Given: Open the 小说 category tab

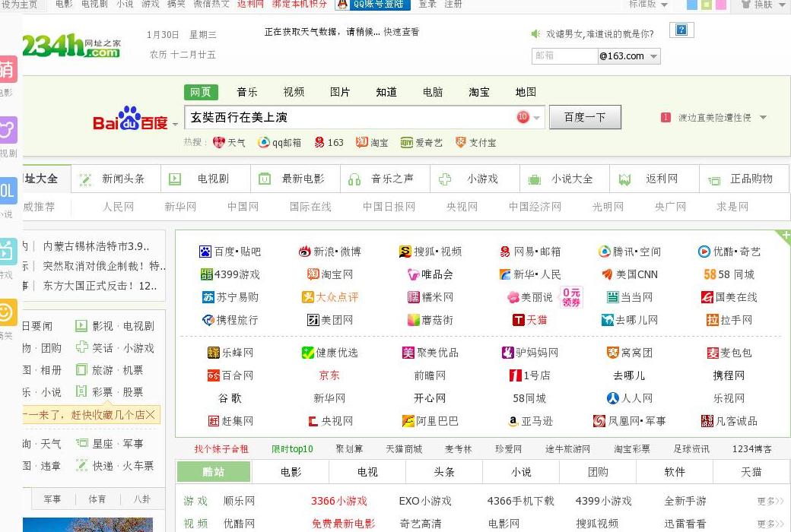Looking at the screenshot, I should [521, 472].
